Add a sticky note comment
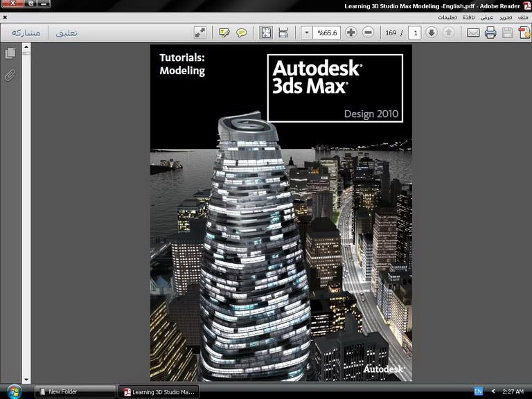 tap(242, 33)
